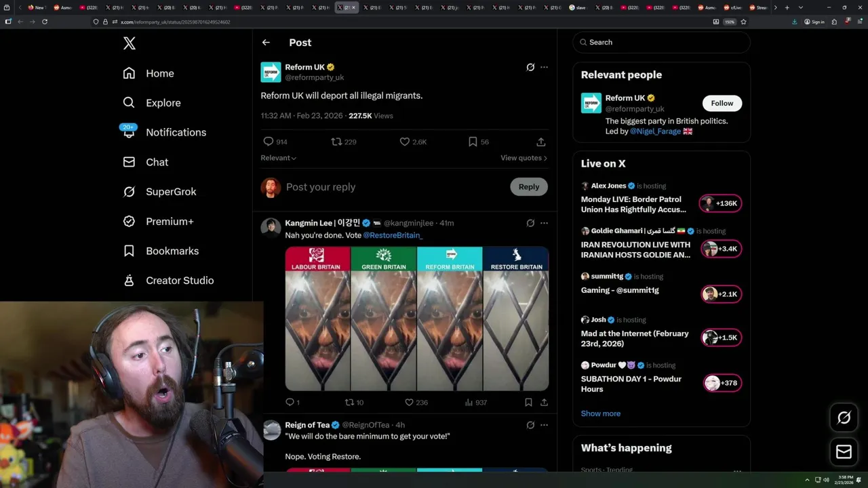
Task: Show hidden tray icons chevron
Action: point(807,480)
